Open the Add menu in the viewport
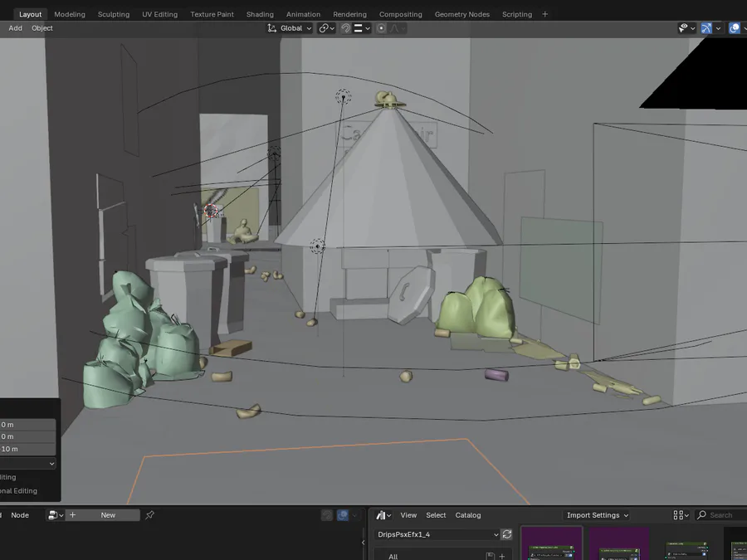The image size is (747, 560). [x=15, y=28]
